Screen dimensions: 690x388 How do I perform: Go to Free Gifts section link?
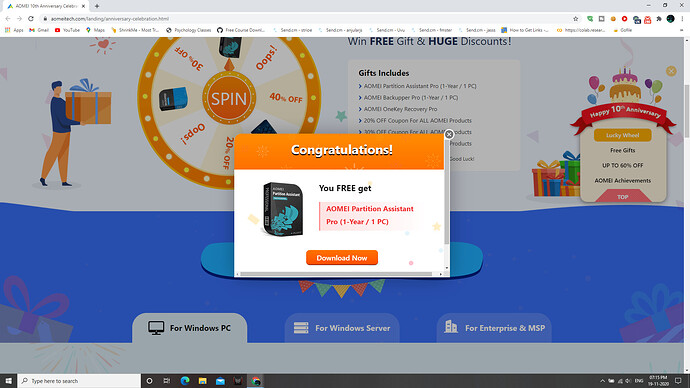pyautogui.click(x=622, y=150)
